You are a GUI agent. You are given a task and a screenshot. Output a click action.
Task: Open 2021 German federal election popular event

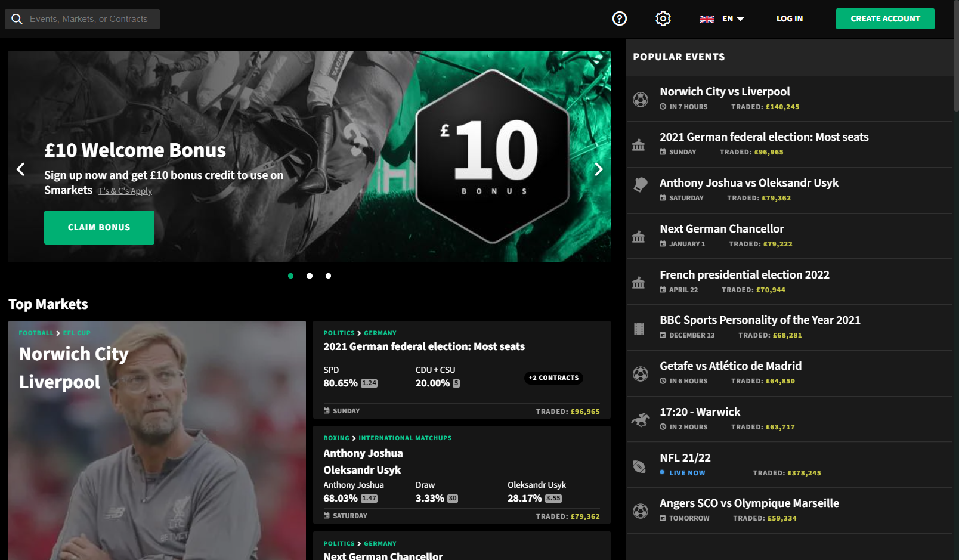(x=789, y=144)
